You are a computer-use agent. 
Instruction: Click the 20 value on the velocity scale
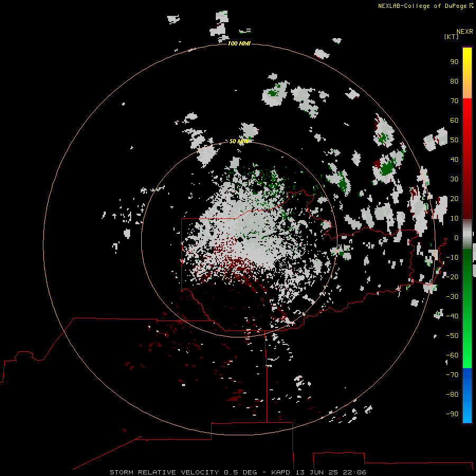[x=454, y=199]
